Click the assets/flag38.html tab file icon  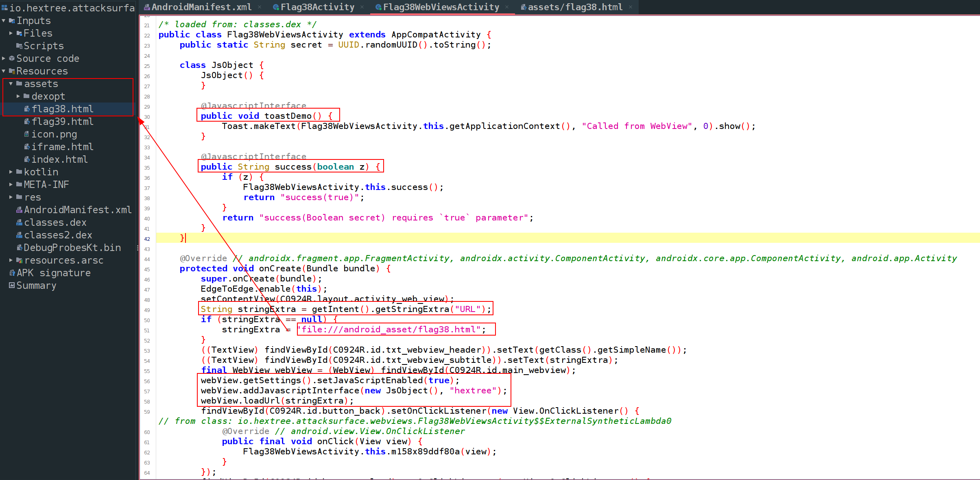click(x=524, y=7)
